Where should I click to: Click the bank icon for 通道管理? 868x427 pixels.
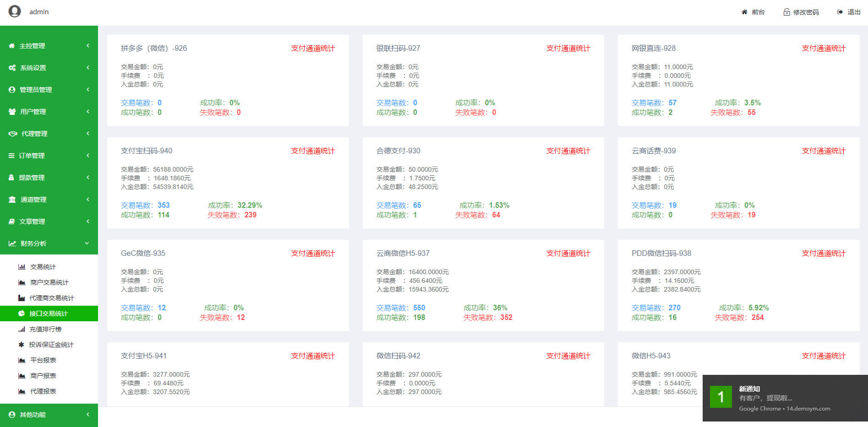(12, 200)
